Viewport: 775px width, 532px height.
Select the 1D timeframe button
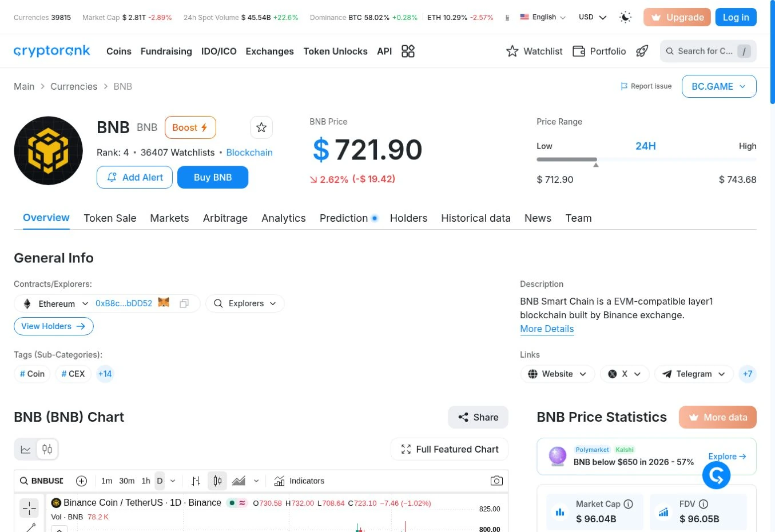(x=160, y=481)
